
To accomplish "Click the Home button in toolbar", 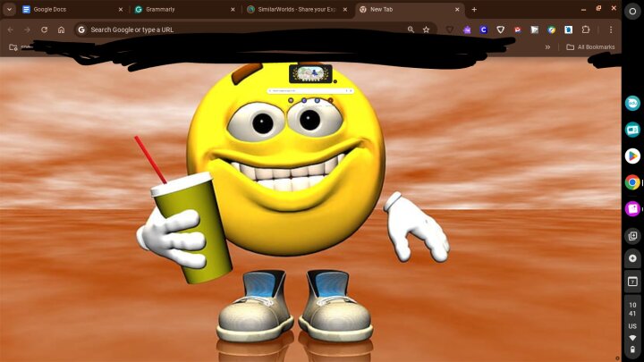I will [61, 29].
